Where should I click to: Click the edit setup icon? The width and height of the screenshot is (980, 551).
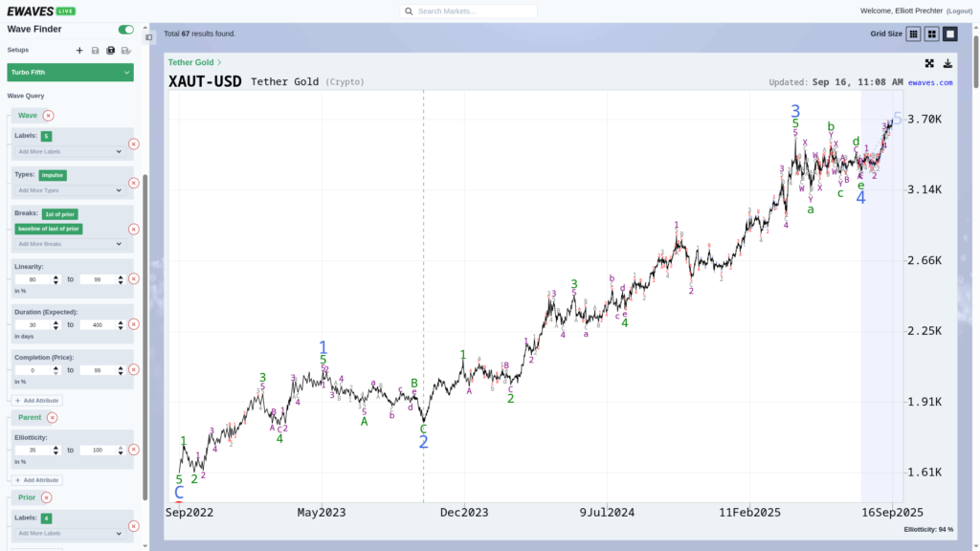point(126,51)
